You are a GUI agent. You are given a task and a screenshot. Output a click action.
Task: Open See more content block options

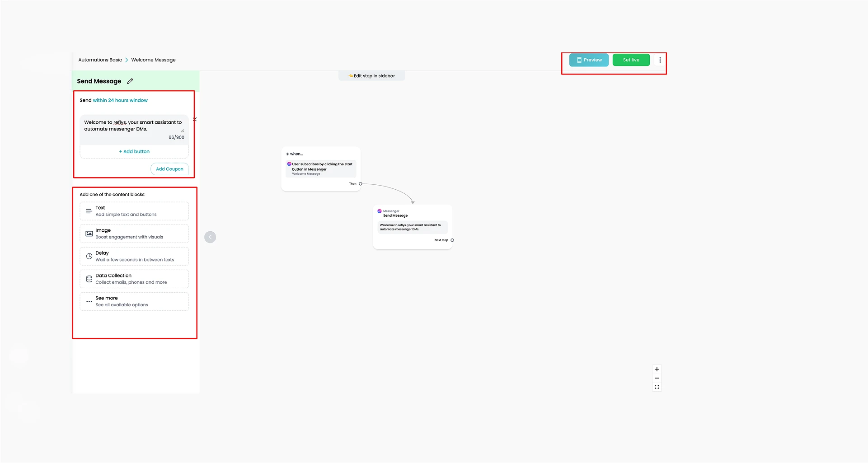coord(134,302)
